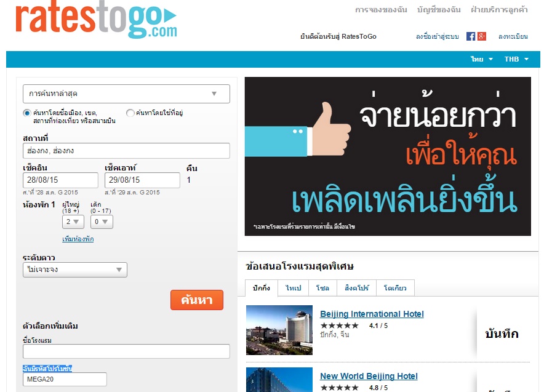Click the New World Beijing Hotel thumbnail
The height and width of the screenshot is (392, 544).
[279, 380]
